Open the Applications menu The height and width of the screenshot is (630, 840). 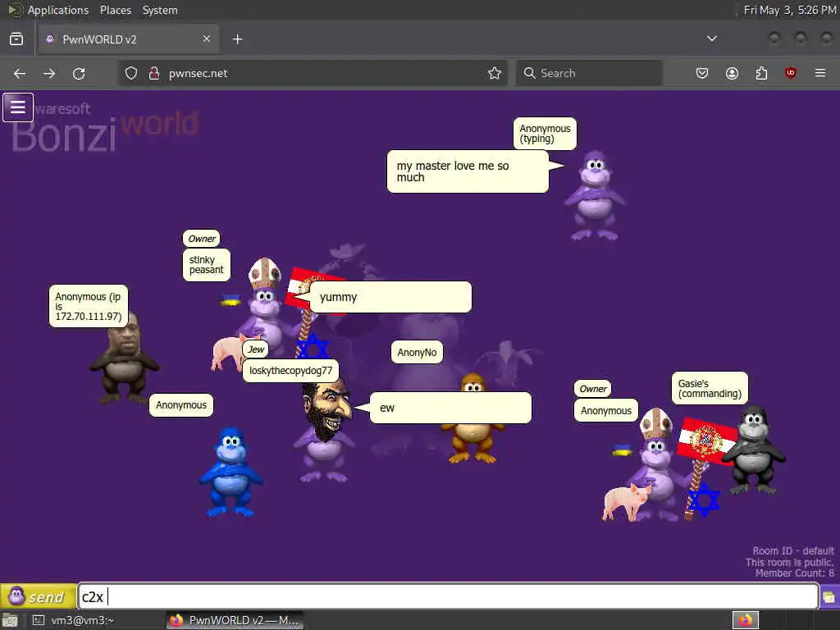point(58,10)
